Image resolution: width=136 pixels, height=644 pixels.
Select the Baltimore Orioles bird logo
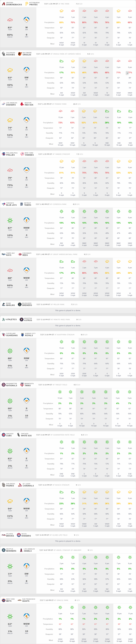tap(20, 54)
